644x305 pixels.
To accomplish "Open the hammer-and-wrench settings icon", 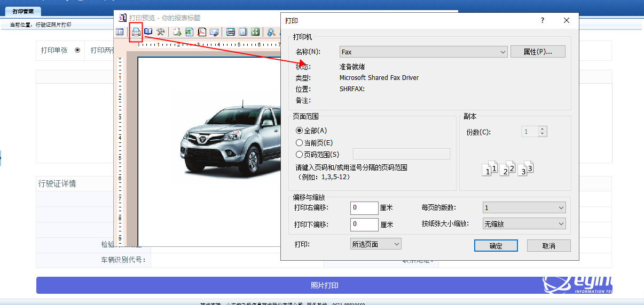I will (x=160, y=32).
